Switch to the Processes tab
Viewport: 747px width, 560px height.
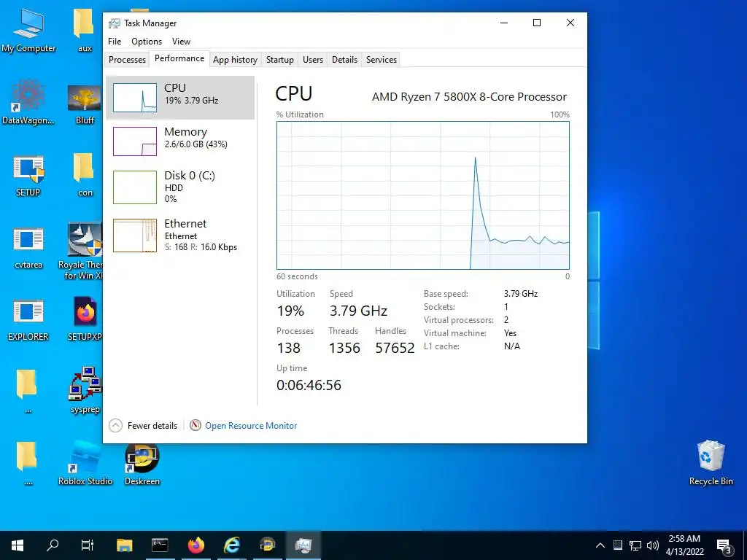point(127,60)
